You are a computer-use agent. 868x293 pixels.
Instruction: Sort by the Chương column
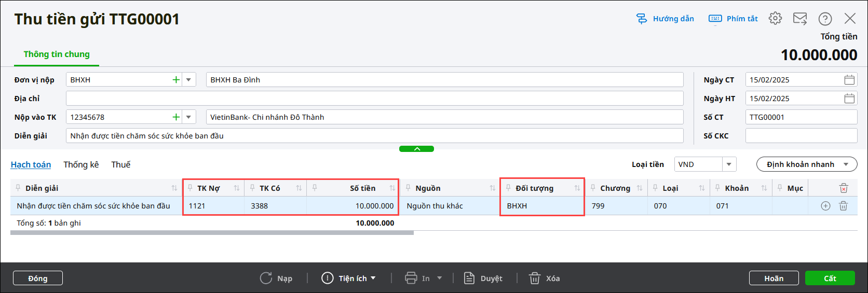click(x=640, y=188)
